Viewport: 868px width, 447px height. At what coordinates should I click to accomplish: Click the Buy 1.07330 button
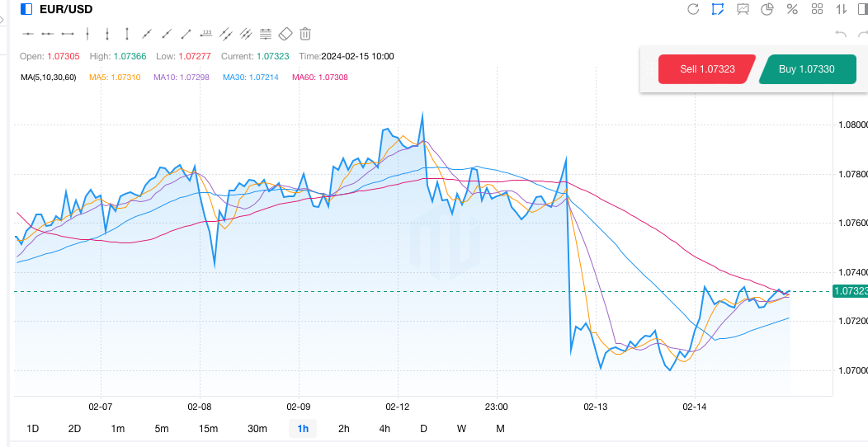coord(806,69)
